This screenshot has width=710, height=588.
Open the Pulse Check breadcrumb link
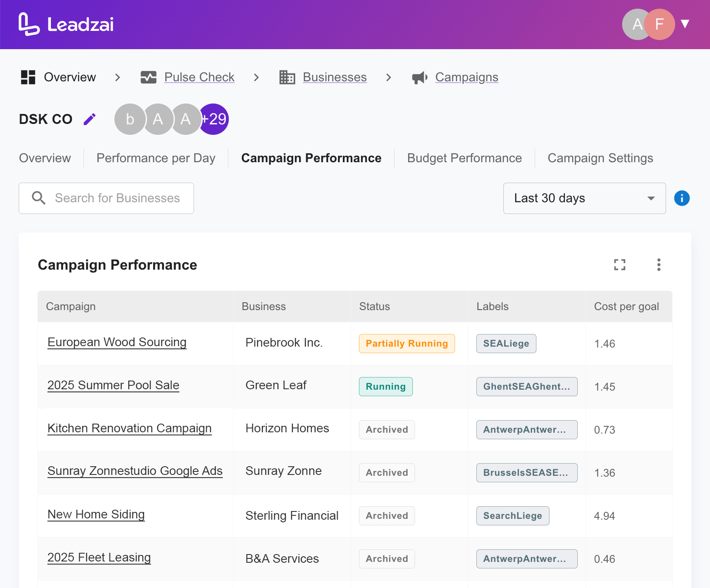[x=199, y=77]
